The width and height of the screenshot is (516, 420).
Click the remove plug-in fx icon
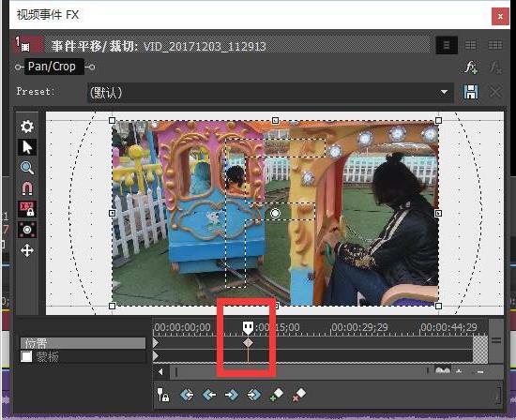click(x=495, y=67)
